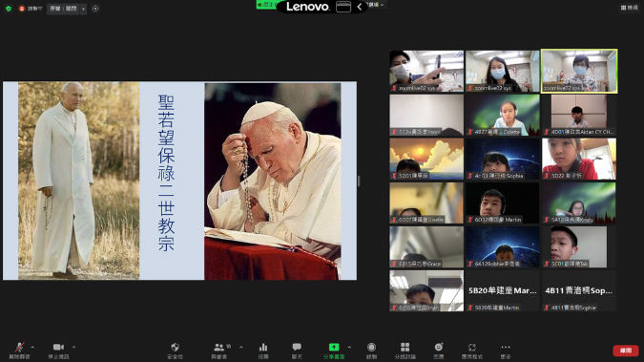Expand share screen options arrow

point(349,347)
